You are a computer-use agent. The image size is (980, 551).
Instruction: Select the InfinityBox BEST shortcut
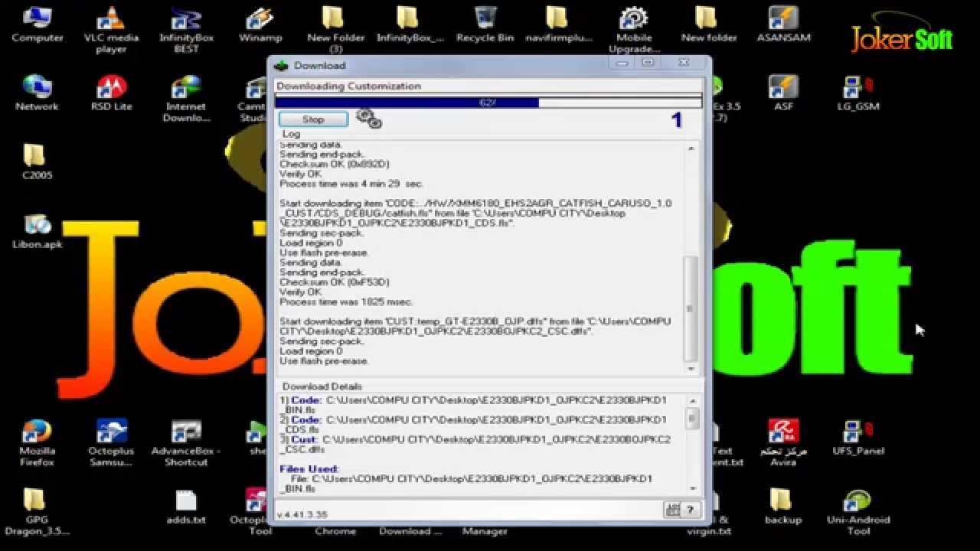186,31
